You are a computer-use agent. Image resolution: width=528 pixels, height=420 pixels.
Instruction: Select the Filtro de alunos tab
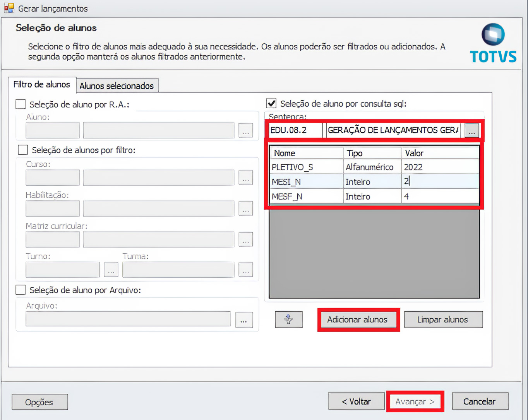point(42,85)
